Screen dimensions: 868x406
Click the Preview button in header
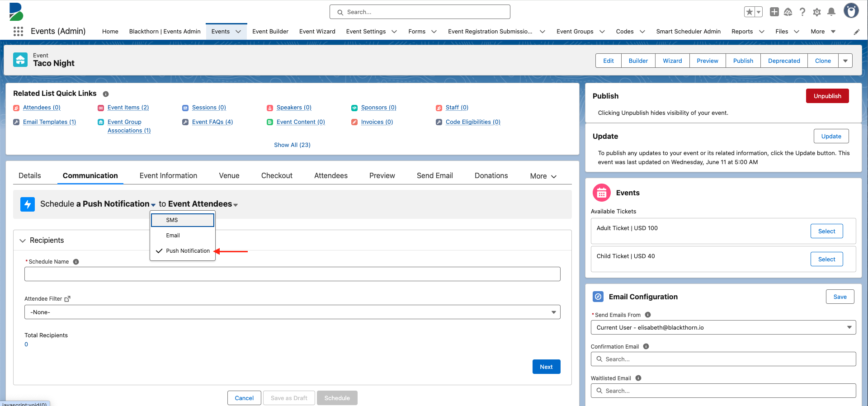[x=708, y=61]
